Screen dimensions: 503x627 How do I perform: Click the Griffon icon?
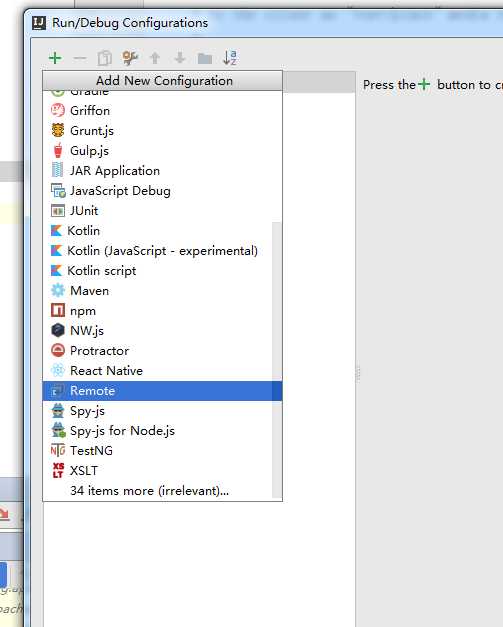point(58,110)
